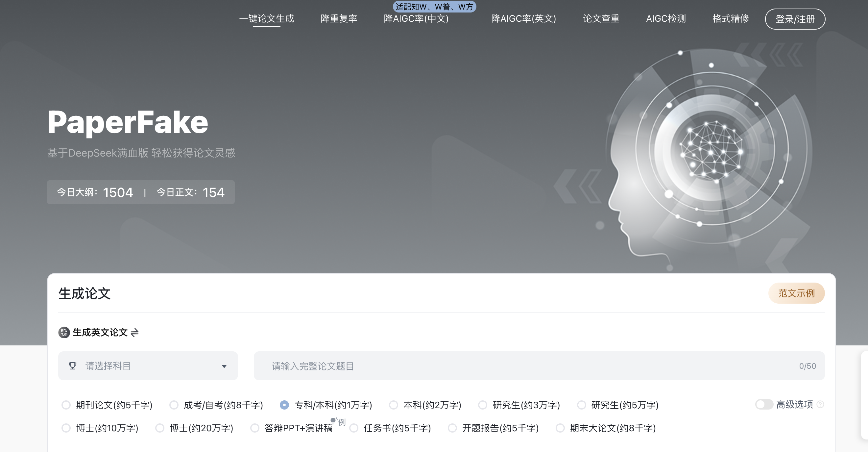Select the 期刊论文(约5千字) radio option

(66, 405)
